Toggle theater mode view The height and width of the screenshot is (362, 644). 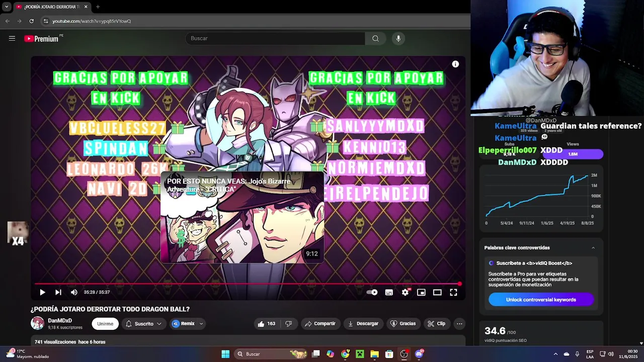pyautogui.click(x=437, y=292)
